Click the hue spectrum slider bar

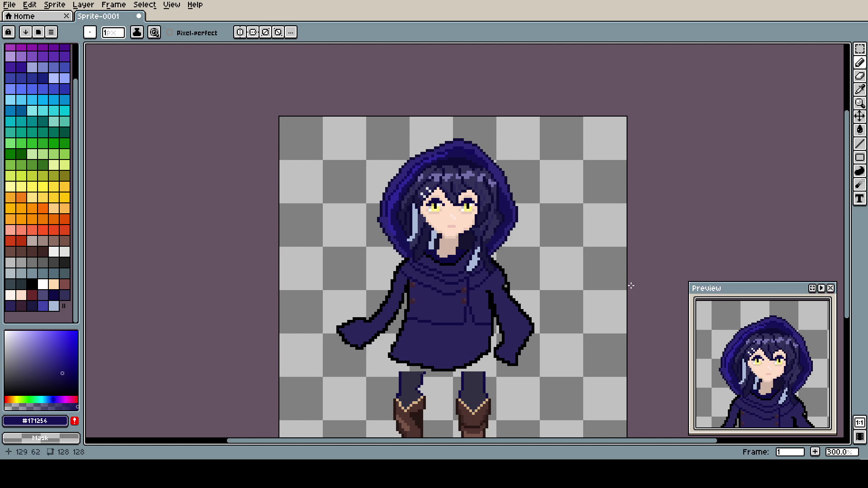(41, 399)
